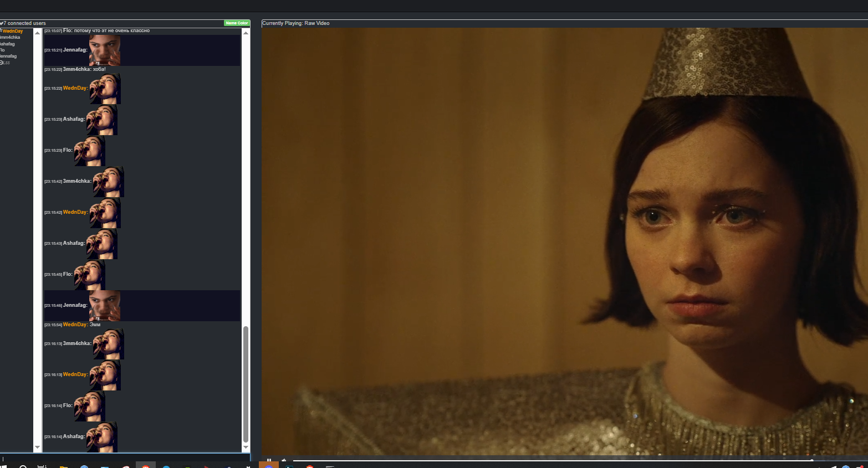The height and width of the screenshot is (468, 868).
Task: Click Jennafag's emote at 23:15:46
Action: [x=105, y=306]
